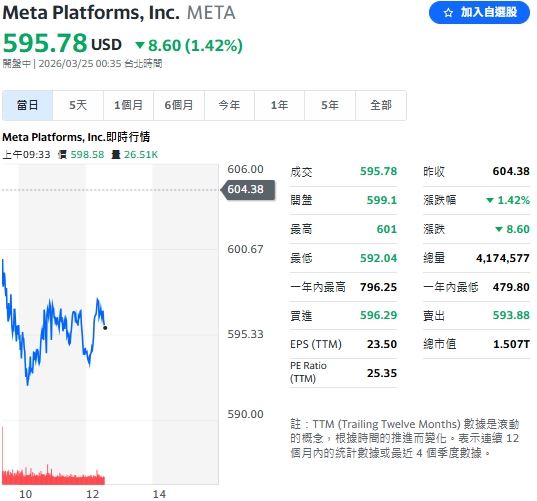Screen dimensions: 537x501
Task: Click the down-triangle next to 8.60 (1.42%)
Action: point(140,45)
